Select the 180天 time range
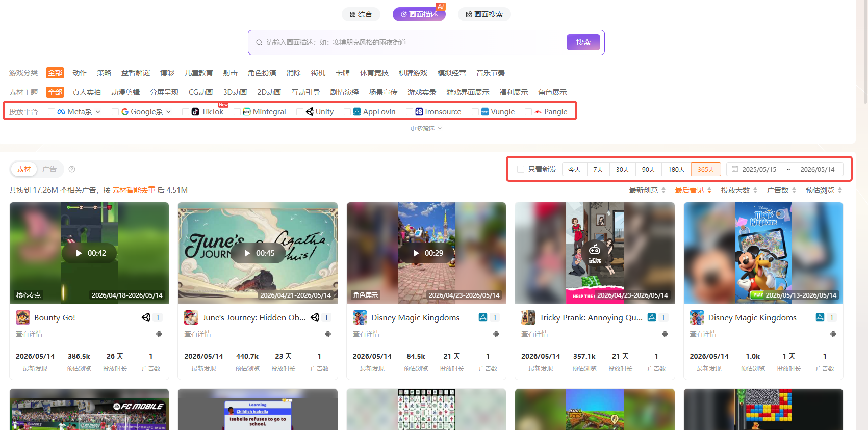This screenshot has height=430, width=868. [x=676, y=169]
